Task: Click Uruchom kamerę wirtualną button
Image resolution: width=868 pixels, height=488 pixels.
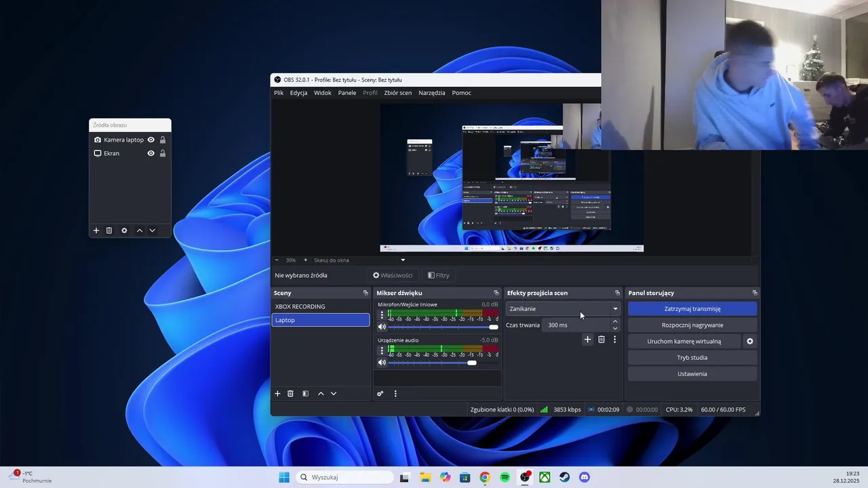Action: point(684,342)
